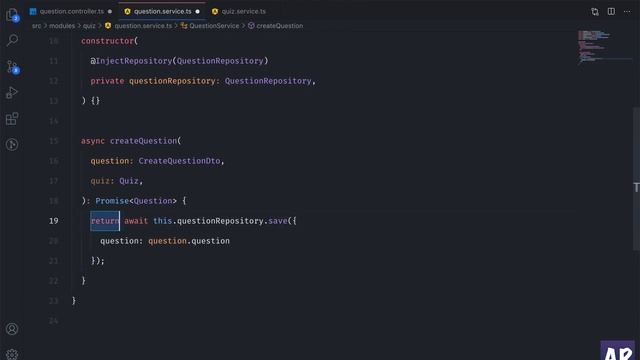Click the quiz breadcrumb folder
This screenshot has width=640, height=360.
point(89,26)
